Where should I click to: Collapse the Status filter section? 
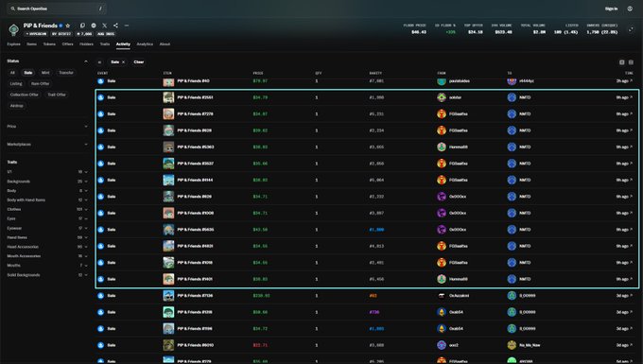click(86, 61)
